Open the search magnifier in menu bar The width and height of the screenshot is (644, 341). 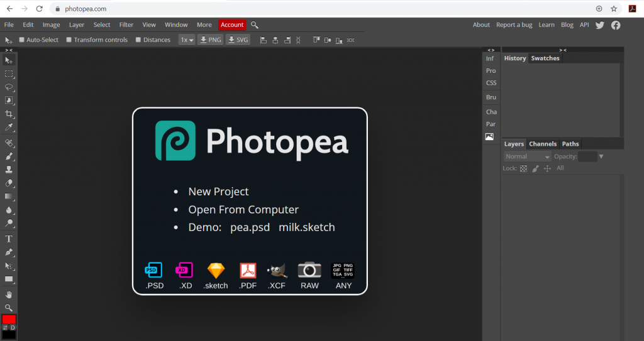[255, 25]
